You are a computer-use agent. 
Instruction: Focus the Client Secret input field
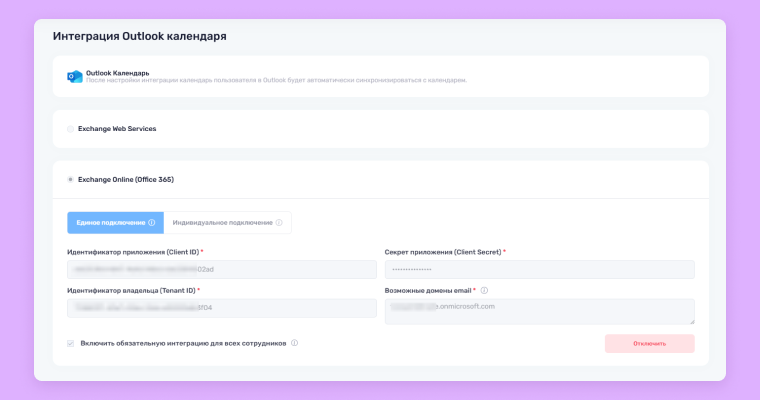pos(539,270)
